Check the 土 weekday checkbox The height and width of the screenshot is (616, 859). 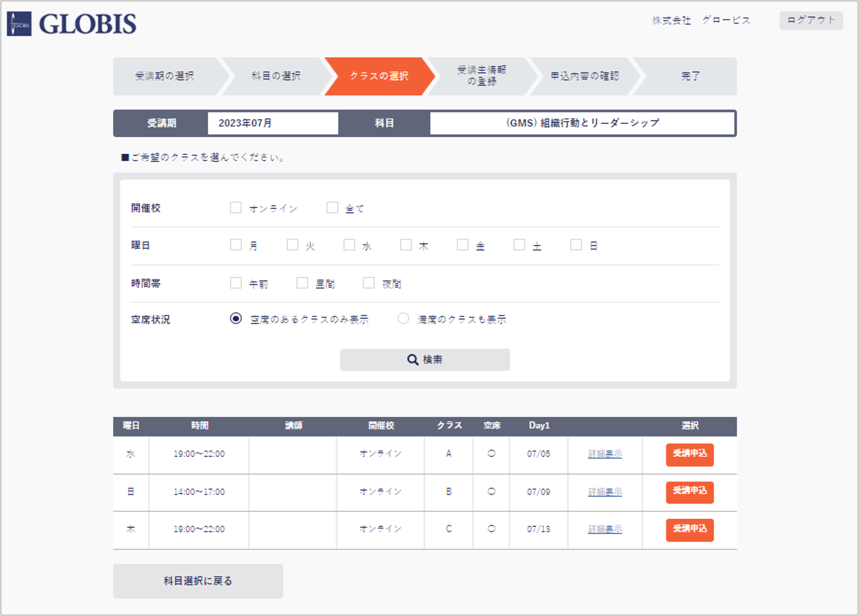tap(519, 245)
